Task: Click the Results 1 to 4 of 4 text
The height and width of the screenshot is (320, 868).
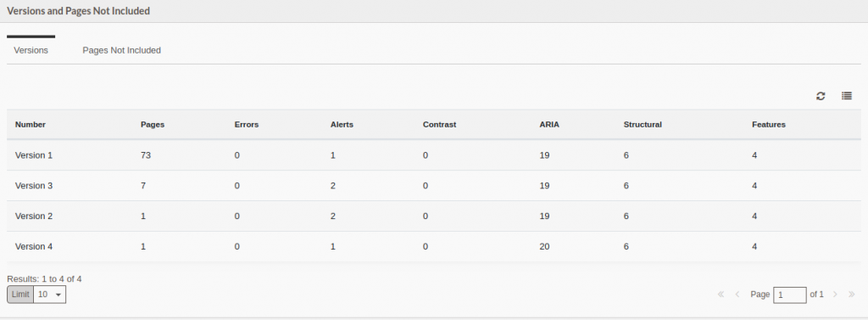Action: tap(44, 279)
